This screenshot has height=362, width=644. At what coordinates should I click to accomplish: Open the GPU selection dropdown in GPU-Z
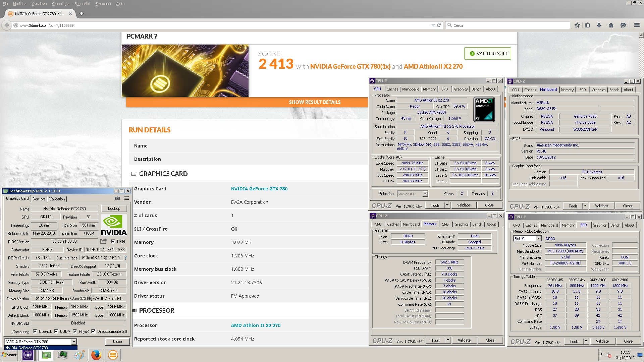pos(74,342)
